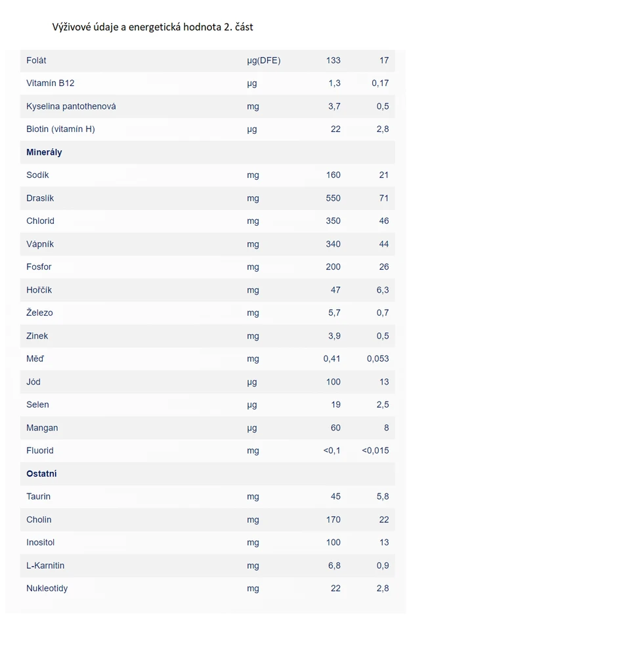Select the Chlorid row label
Image resolution: width=619 pixels, height=672 pixels.
point(40,220)
